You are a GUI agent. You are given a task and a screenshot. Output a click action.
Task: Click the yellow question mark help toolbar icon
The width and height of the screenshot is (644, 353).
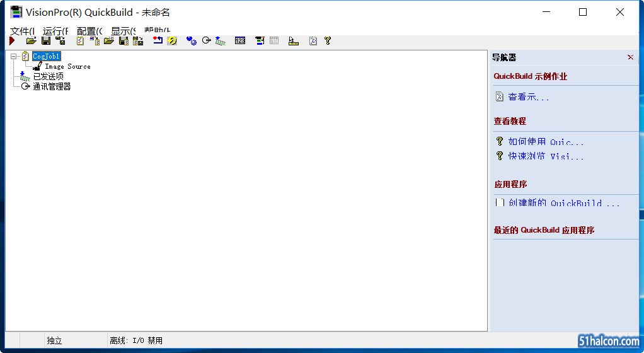coord(327,41)
